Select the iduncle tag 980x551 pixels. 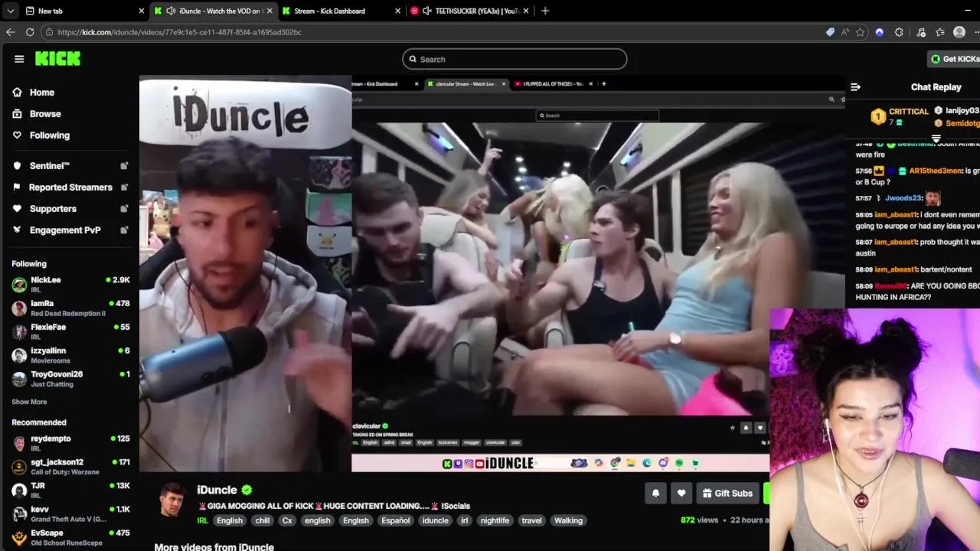tap(436, 520)
